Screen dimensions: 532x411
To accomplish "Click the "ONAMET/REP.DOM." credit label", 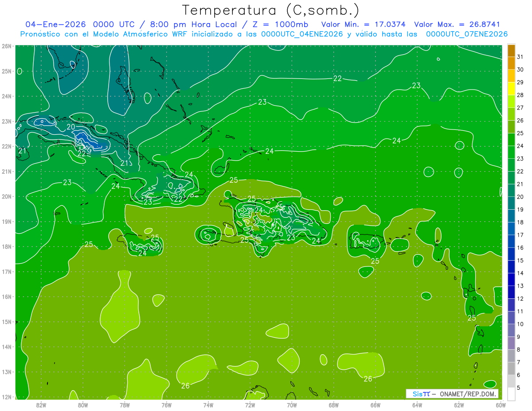I will [467, 394].
